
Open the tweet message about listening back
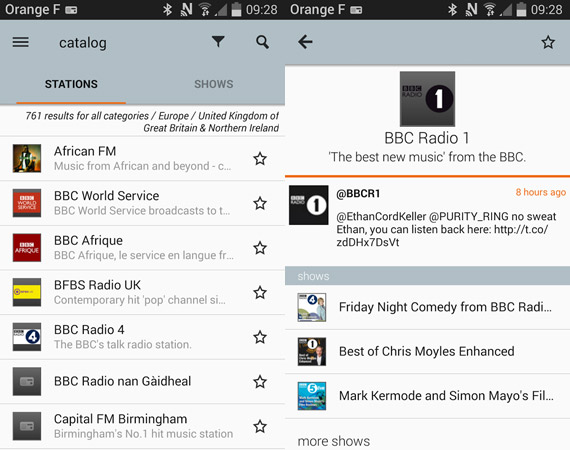[446, 229]
